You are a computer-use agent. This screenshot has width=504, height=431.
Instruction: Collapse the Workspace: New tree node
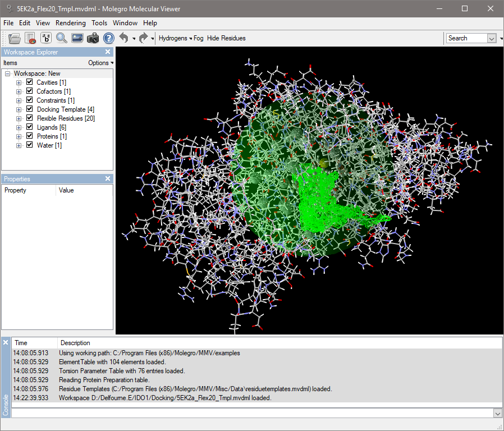[x=8, y=74]
